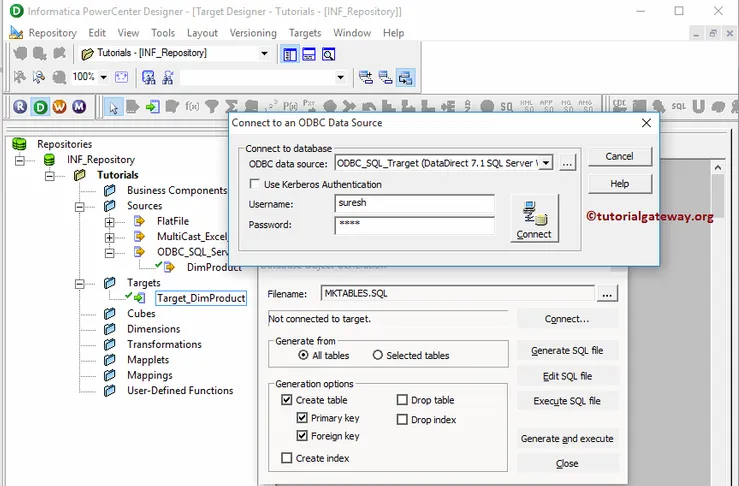739x486 pixels.
Task: Open the Repository menu
Action: (52, 33)
